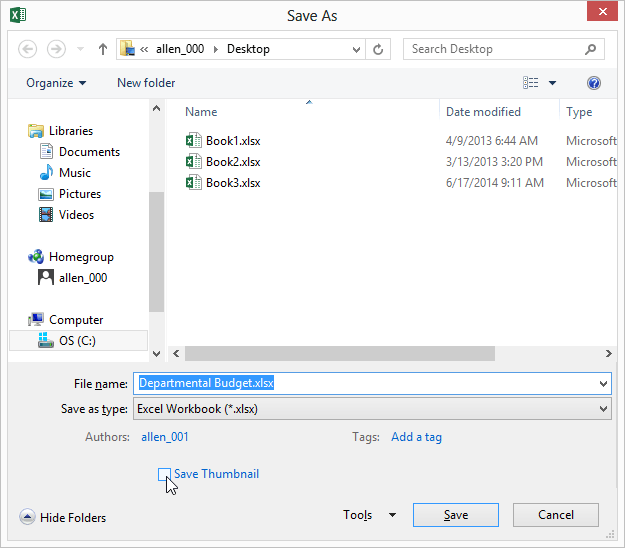
Task: Click the allen_000 user icon
Action: pos(46,277)
